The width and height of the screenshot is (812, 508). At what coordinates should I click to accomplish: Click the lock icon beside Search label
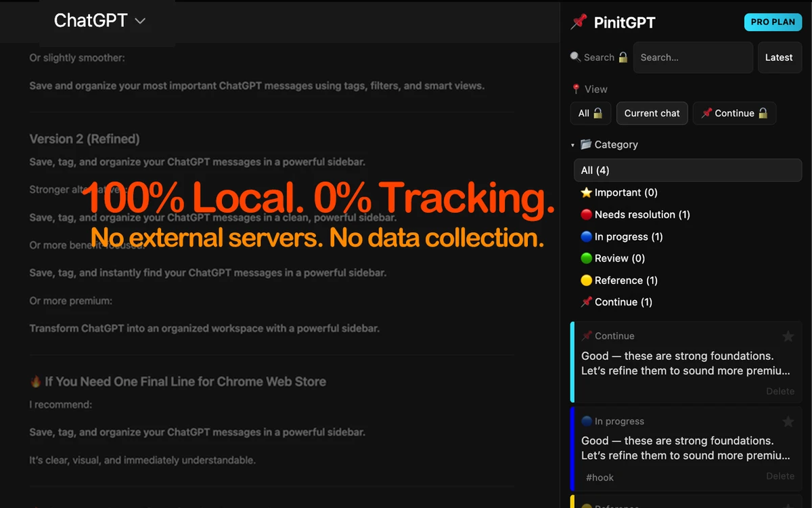623,58
